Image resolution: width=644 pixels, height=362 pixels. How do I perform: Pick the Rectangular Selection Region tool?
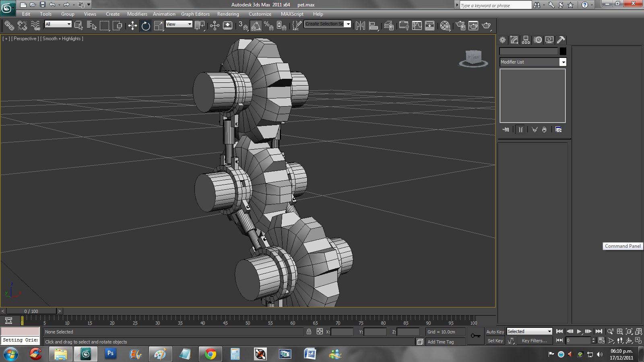104,26
